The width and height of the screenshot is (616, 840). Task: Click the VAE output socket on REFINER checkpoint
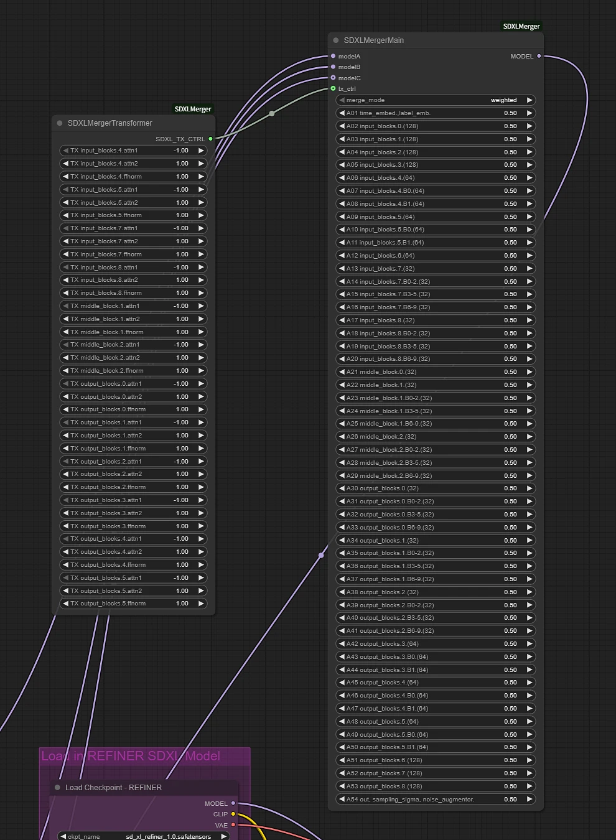coord(233,825)
